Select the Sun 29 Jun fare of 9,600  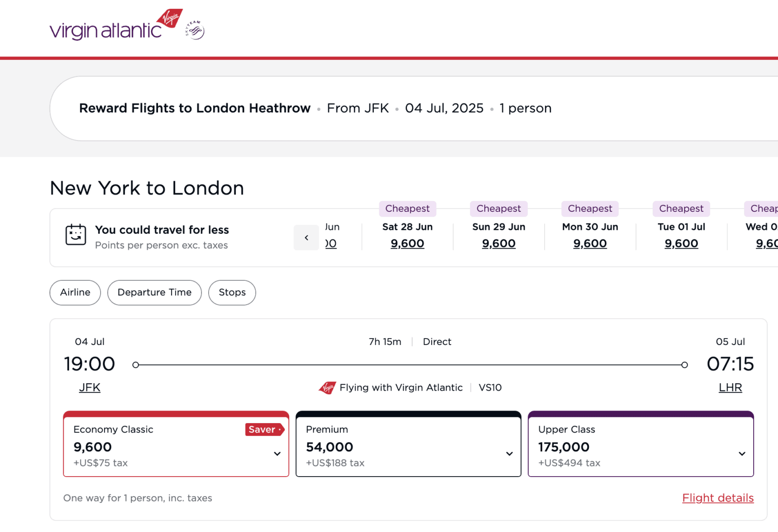(x=498, y=243)
